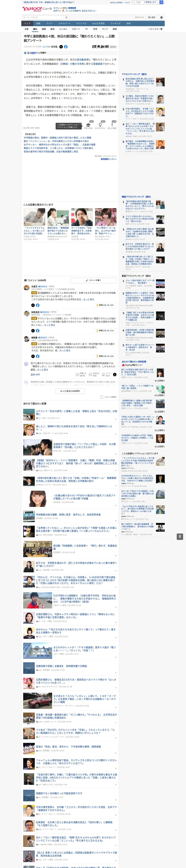The width and height of the screenshot is (186, 868).
Task: Open settings via the gear icon
Action: (161, 17)
